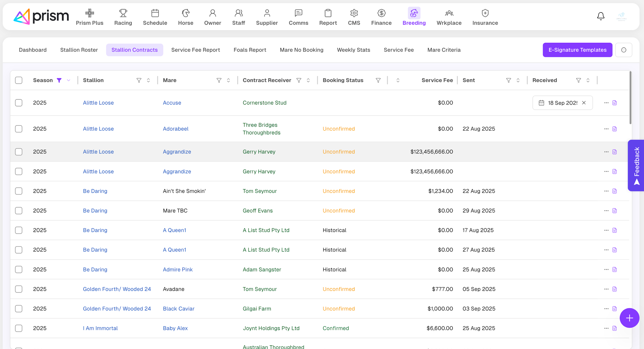
Task: Toggle the select-all header checkbox
Action: click(x=19, y=80)
